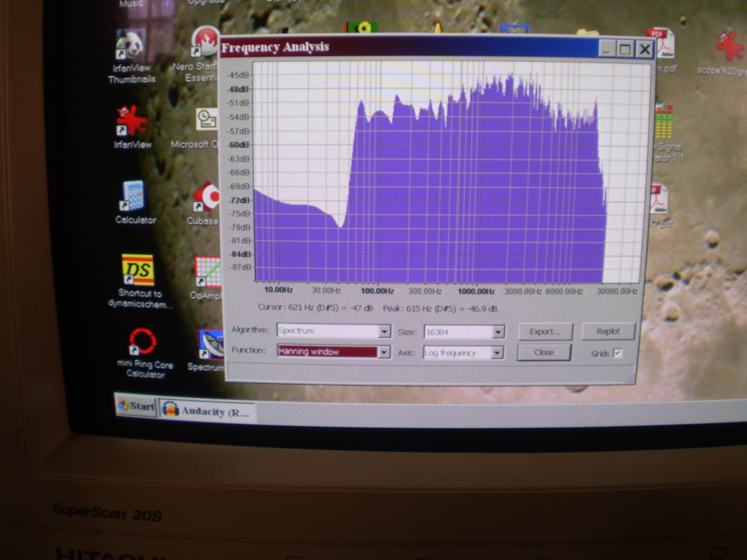
Task: Click inside the purple frequency spectrum plot
Action: coord(446,172)
